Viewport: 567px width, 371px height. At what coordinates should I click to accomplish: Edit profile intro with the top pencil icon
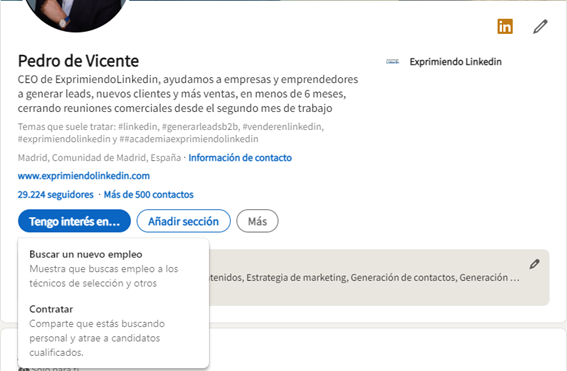(540, 26)
